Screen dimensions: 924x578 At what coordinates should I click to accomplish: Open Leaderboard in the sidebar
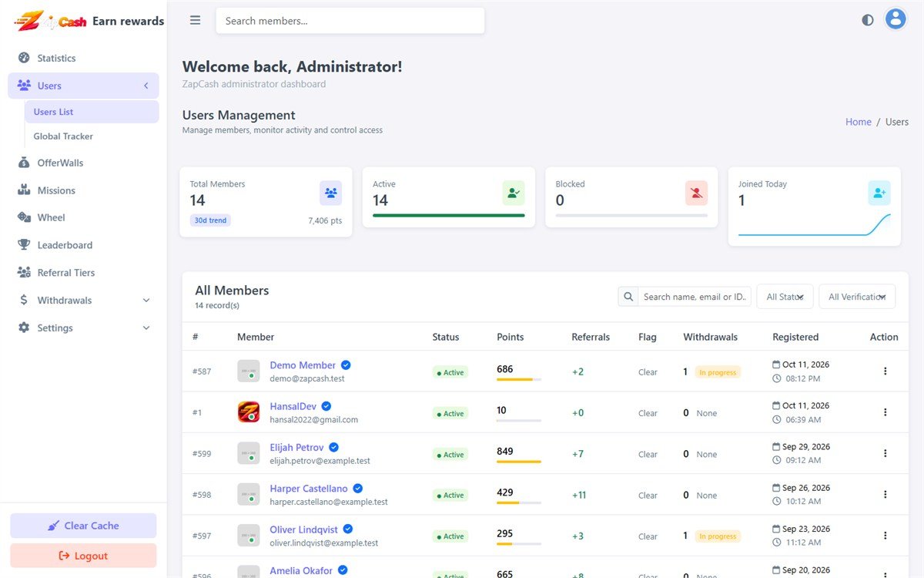83,245
